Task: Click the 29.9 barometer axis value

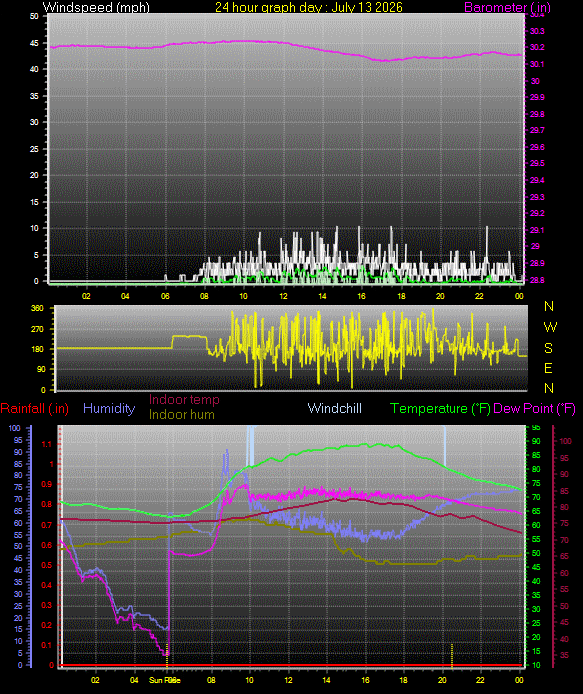Action: [x=537, y=97]
